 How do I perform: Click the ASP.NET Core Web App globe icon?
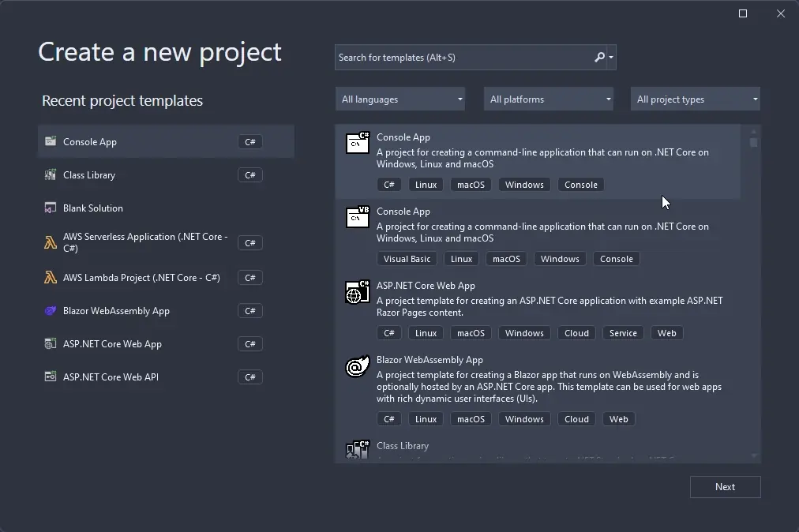pyautogui.click(x=358, y=291)
